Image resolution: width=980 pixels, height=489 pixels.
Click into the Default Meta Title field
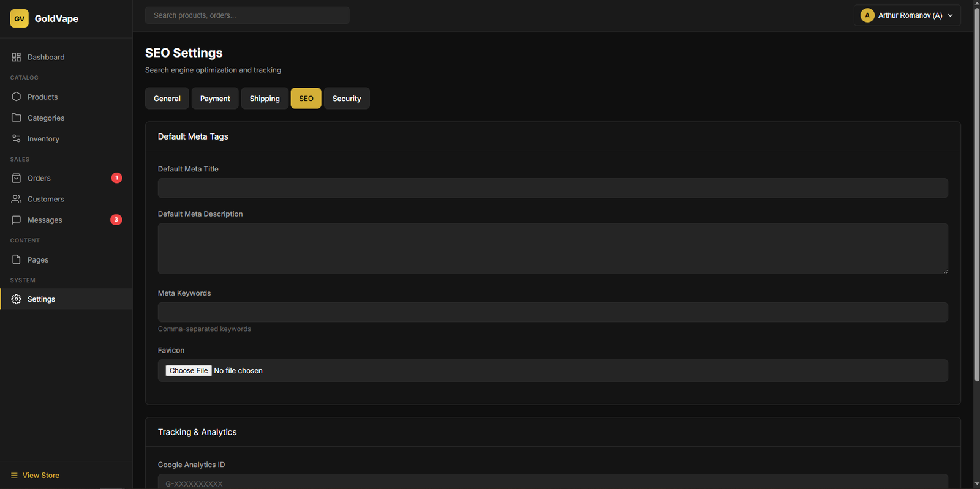tap(552, 188)
